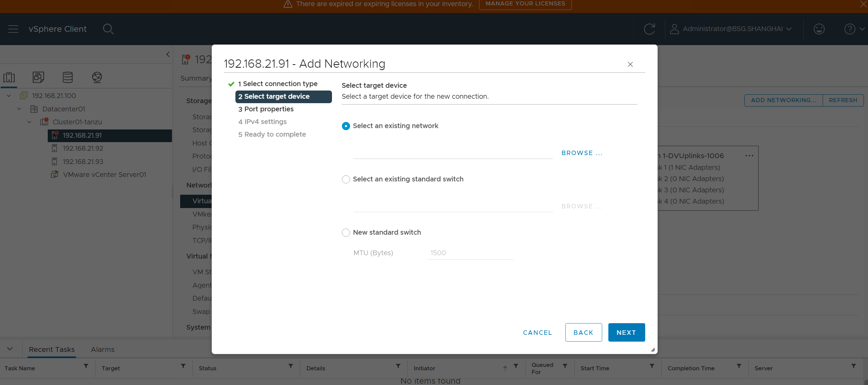Click the refresh icon in header
Screen dimensions: 868x385
click(649, 29)
